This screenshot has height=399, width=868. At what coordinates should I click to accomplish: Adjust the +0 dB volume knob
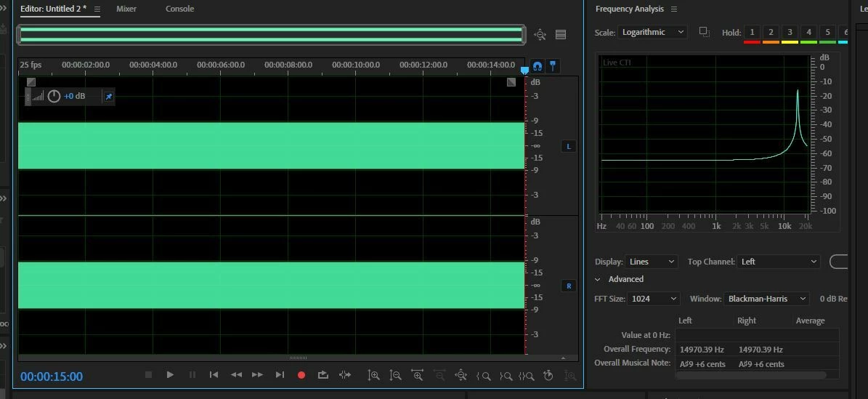[x=54, y=97]
